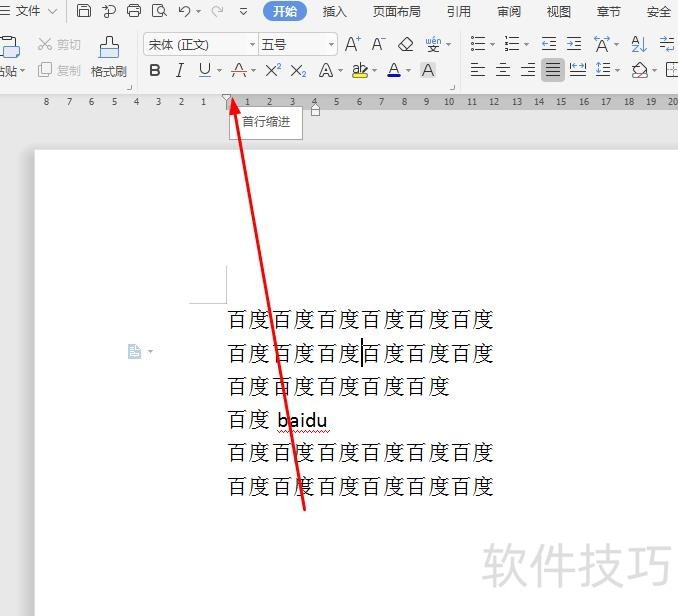Switch to the 开始 tab

(x=285, y=11)
